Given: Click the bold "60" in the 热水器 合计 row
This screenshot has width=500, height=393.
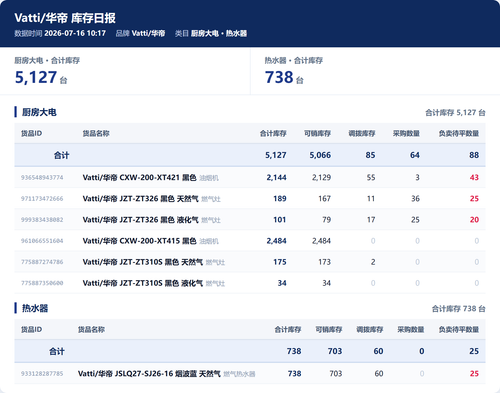Looking at the screenshot, I should pos(378,351).
